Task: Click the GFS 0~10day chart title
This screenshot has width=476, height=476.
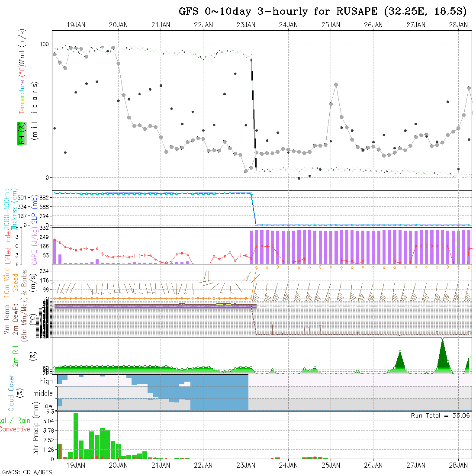Action: click(x=323, y=12)
